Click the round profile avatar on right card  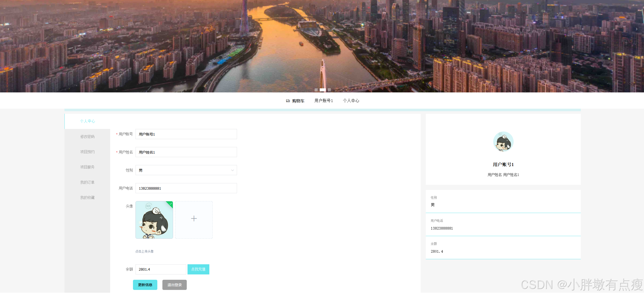[503, 142]
